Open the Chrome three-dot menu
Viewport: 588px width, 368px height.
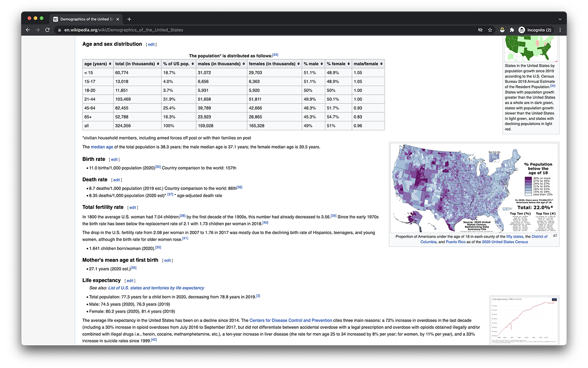(560, 30)
